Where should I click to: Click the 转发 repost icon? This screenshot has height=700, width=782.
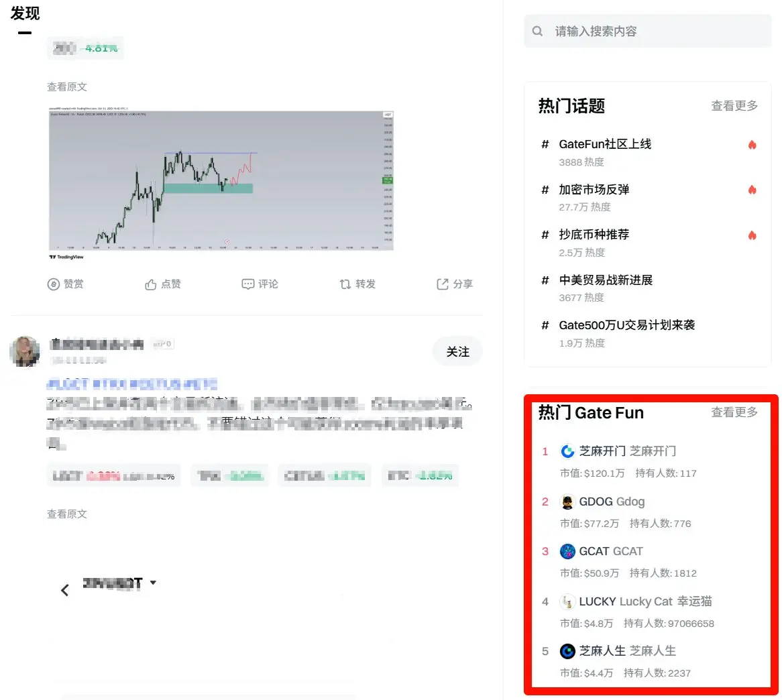pos(345,284)
